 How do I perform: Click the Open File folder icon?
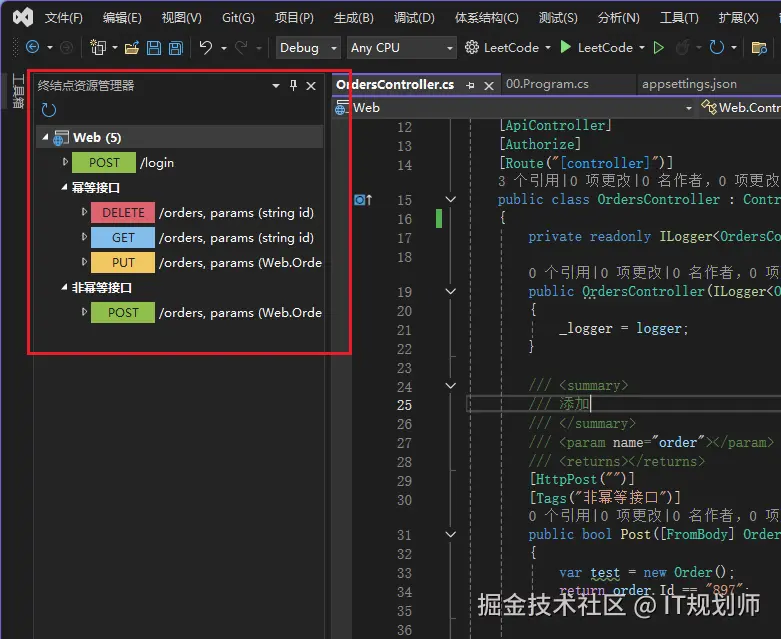(131, 47)
